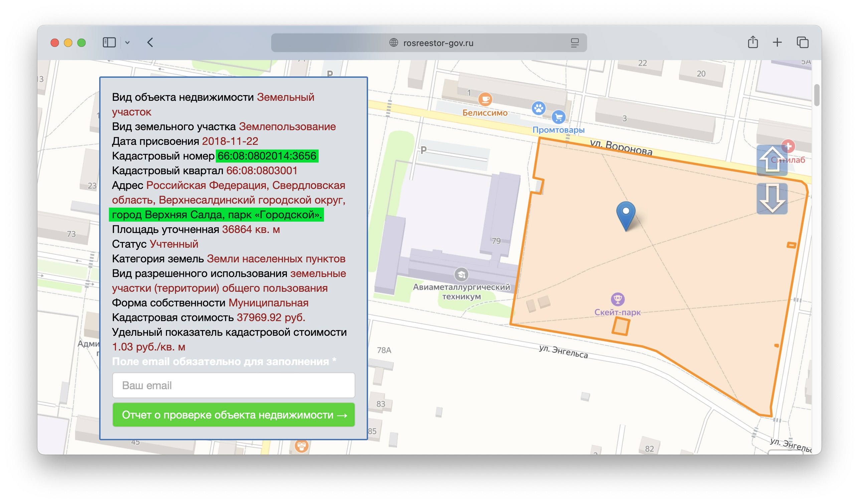Open a new tab with plus icon
This screenshot has width=859, height=504.
coord(777,43)
